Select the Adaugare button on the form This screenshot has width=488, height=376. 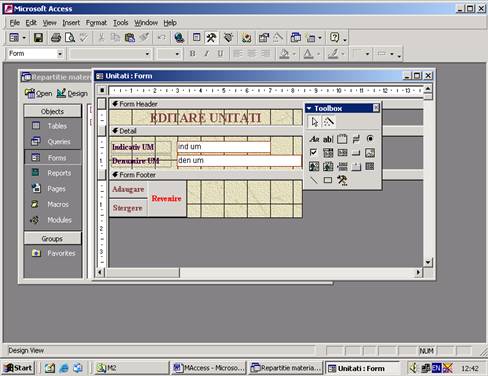[x=128, y=189]
